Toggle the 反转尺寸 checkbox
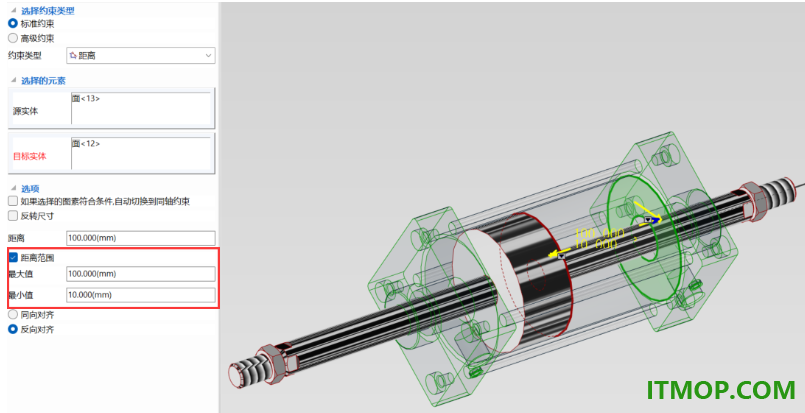 pos(13,216)
